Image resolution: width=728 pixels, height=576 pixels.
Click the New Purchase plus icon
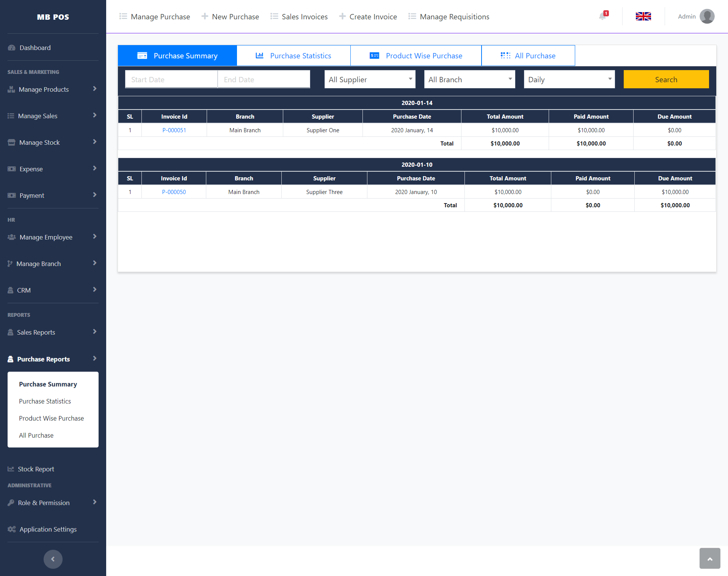[x=205, y=16]
